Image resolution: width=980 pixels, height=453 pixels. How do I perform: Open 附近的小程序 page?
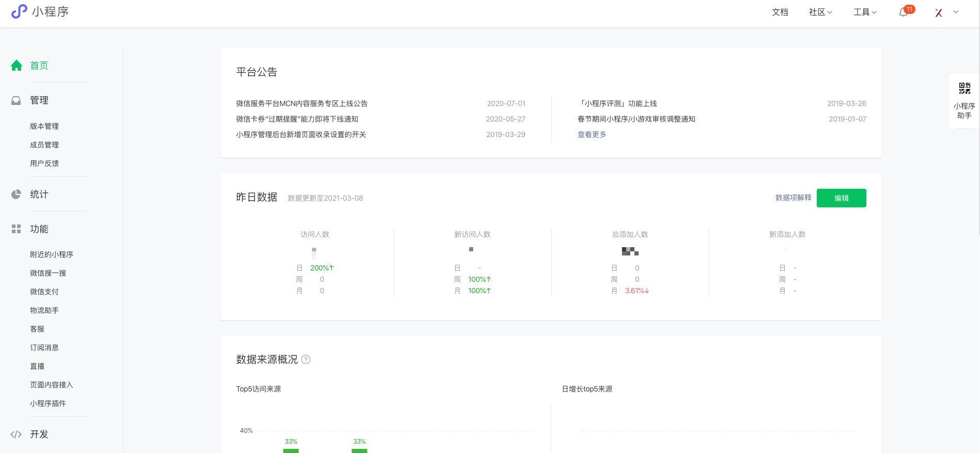[52, 254]
